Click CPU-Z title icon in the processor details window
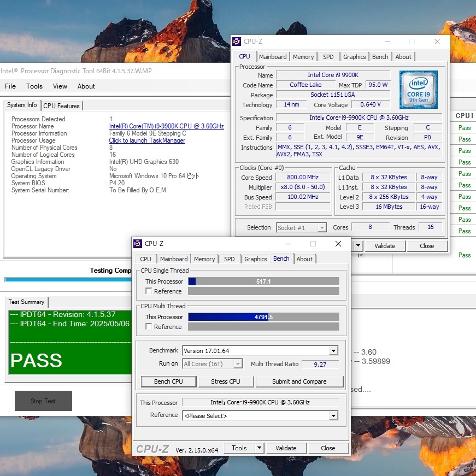The height and width of the screenshot is (476, 476). point(237,42)
